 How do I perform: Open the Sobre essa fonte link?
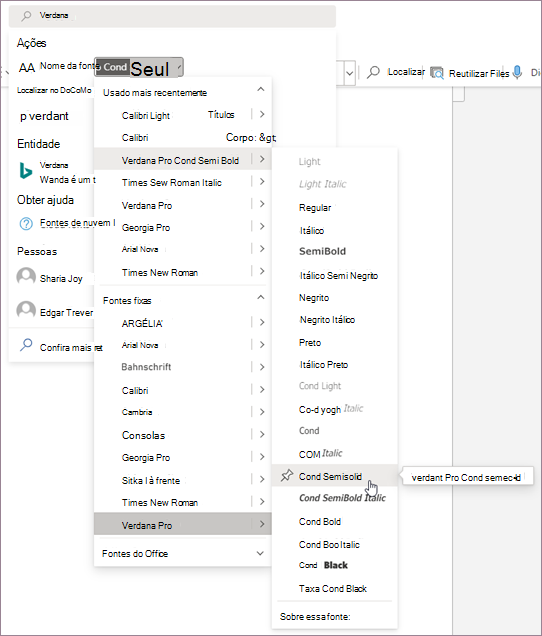point(315,617)
